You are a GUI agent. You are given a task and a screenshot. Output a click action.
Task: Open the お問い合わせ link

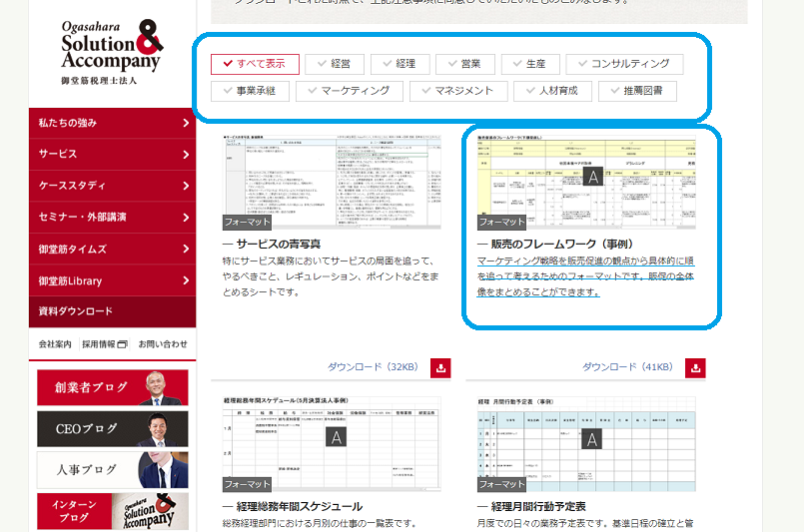162,344
